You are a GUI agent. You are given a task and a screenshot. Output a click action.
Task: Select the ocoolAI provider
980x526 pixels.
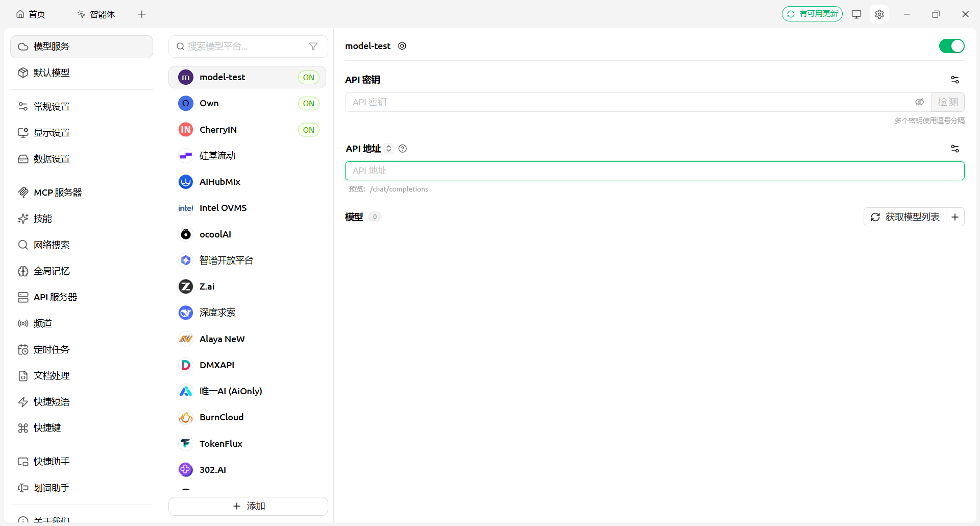248,234
